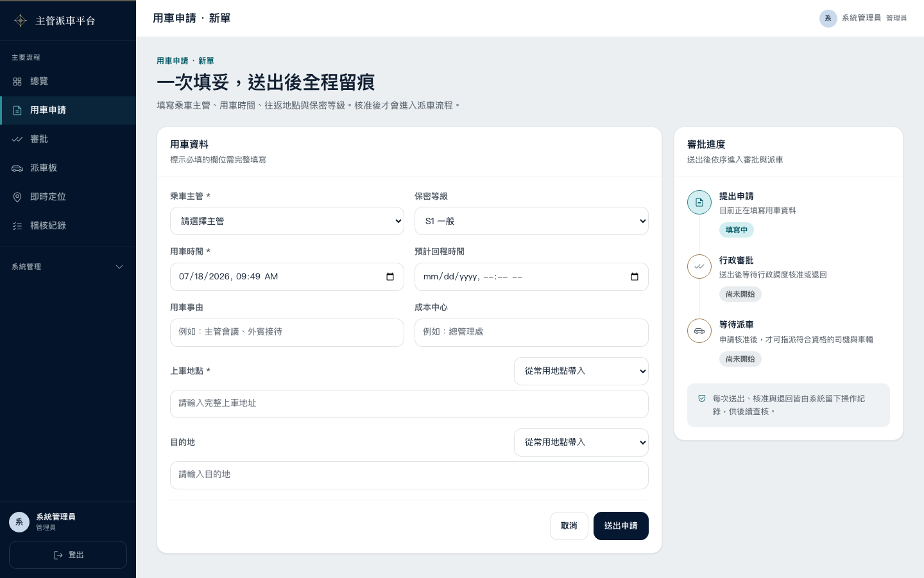Click the 管理員 role label in header

[896, 18]
